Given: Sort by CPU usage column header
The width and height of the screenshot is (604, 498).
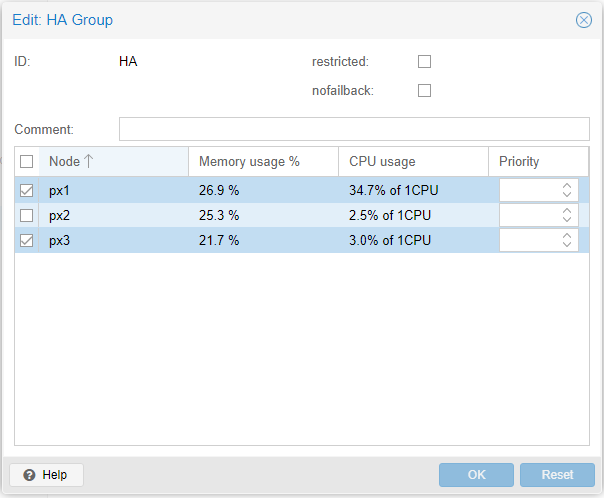Looking at the screenshot, I should [x=412, y=162].
